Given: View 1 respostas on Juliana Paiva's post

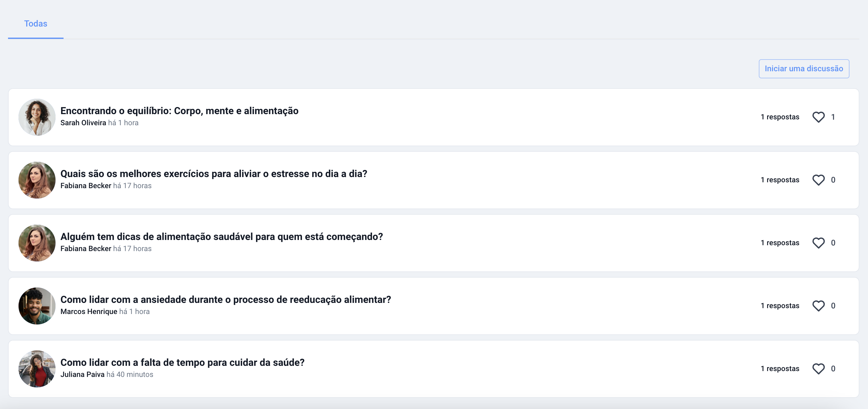Looking at the screenshot, I should (780, 369).
